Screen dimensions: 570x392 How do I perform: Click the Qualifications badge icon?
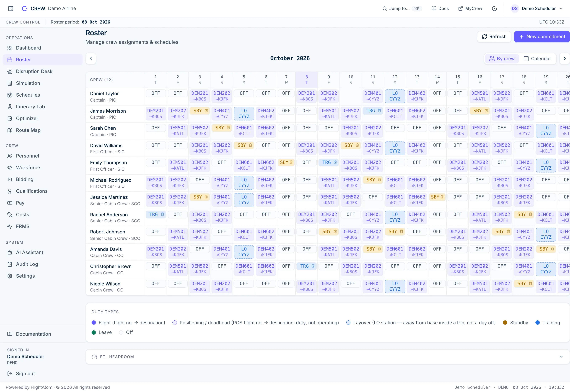click(x=10, y=191)
